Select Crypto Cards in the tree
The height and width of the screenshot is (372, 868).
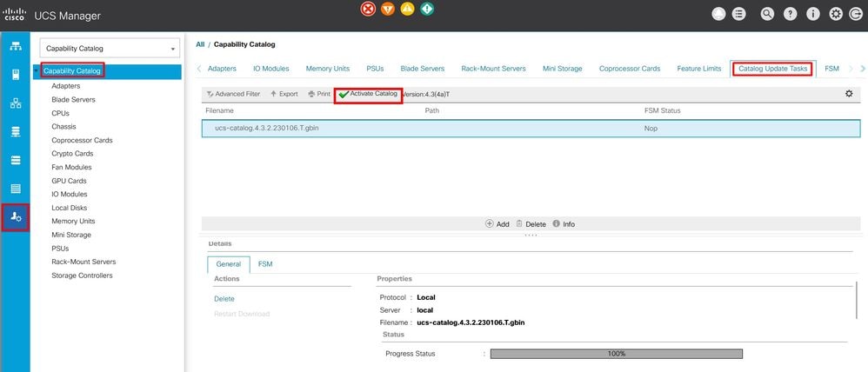click(72, 153)
